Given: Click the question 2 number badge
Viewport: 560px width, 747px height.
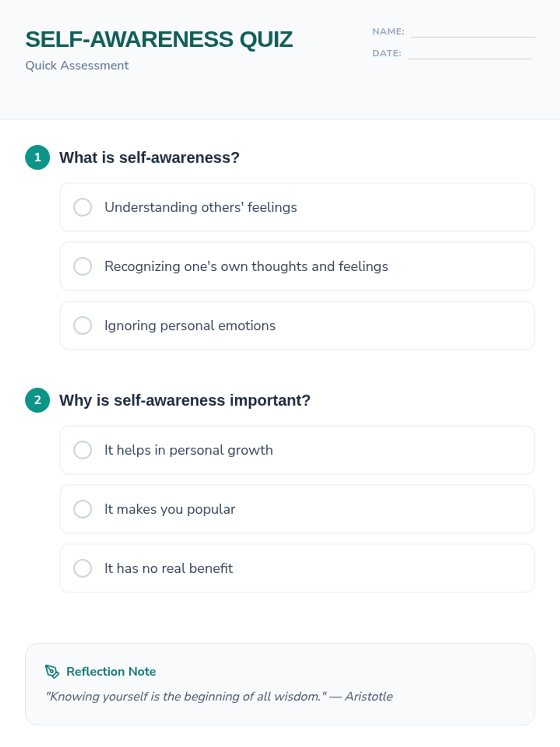Looking at the screenshot, I should click(x=37, y=400).
